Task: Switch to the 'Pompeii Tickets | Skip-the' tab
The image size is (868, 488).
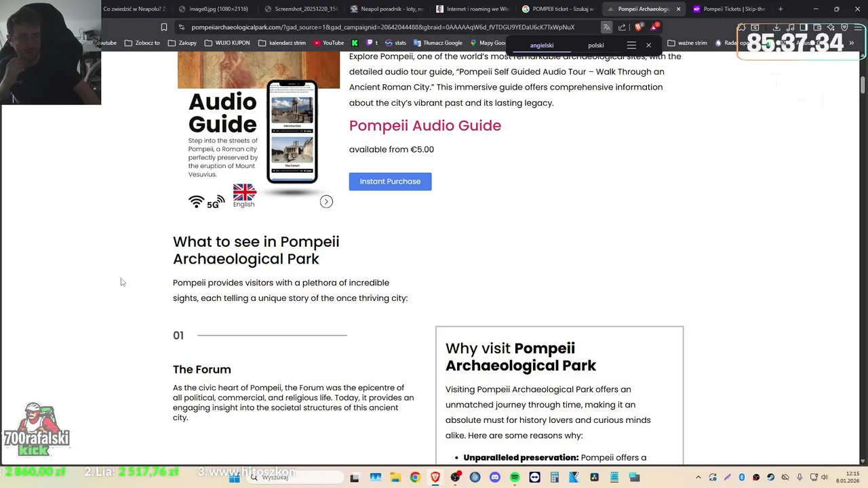Action: (729, 9)
